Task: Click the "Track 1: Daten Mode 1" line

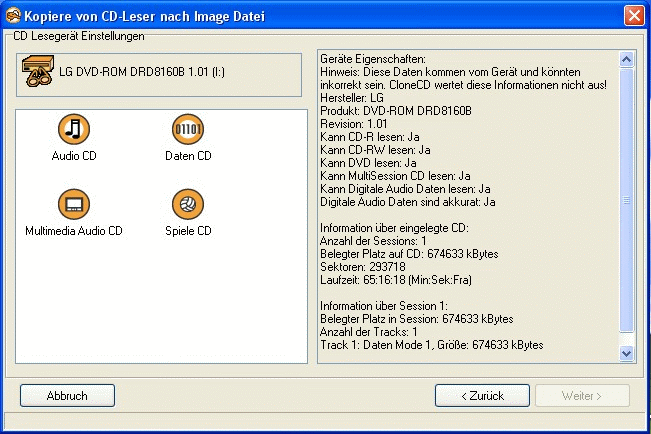Action: coord(432,344)
